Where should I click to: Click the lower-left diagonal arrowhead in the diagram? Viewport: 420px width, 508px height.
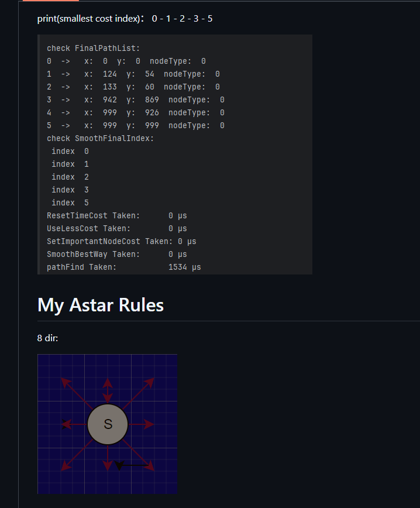65,466
